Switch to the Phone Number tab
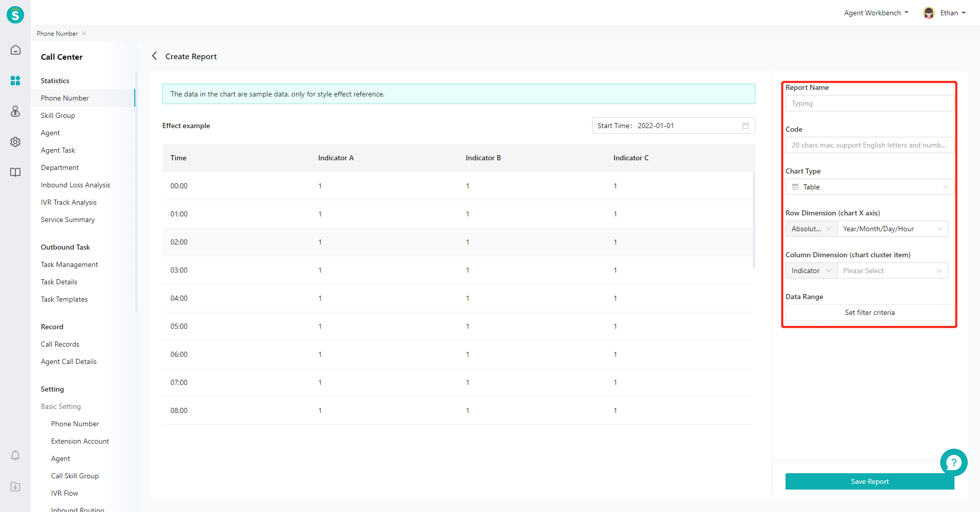The width and height of the screenshot is (980, 512). click(57, 33)
